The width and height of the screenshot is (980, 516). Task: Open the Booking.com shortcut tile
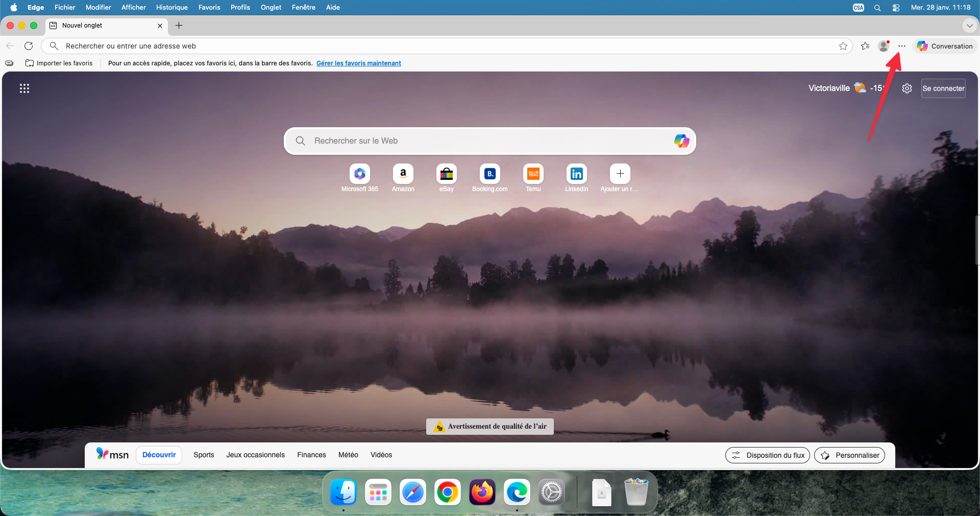[490, 178]
